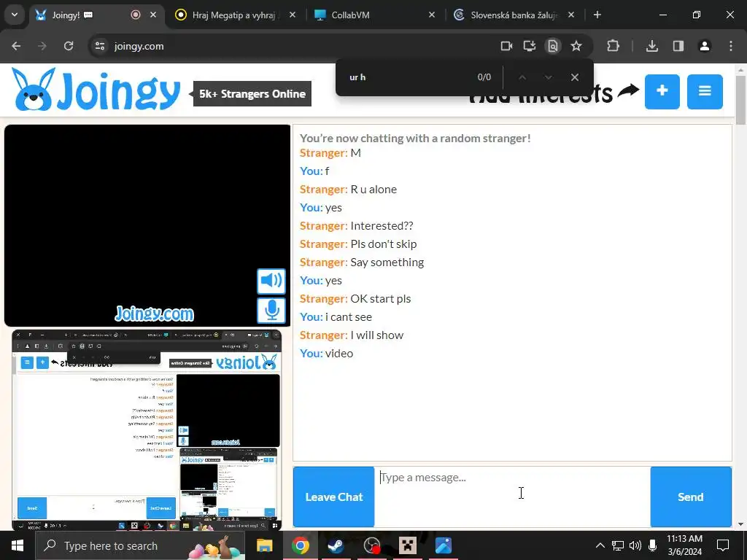Bookmark this page with the star
This screenshot has width=747, height=560.
coord(576,46)
